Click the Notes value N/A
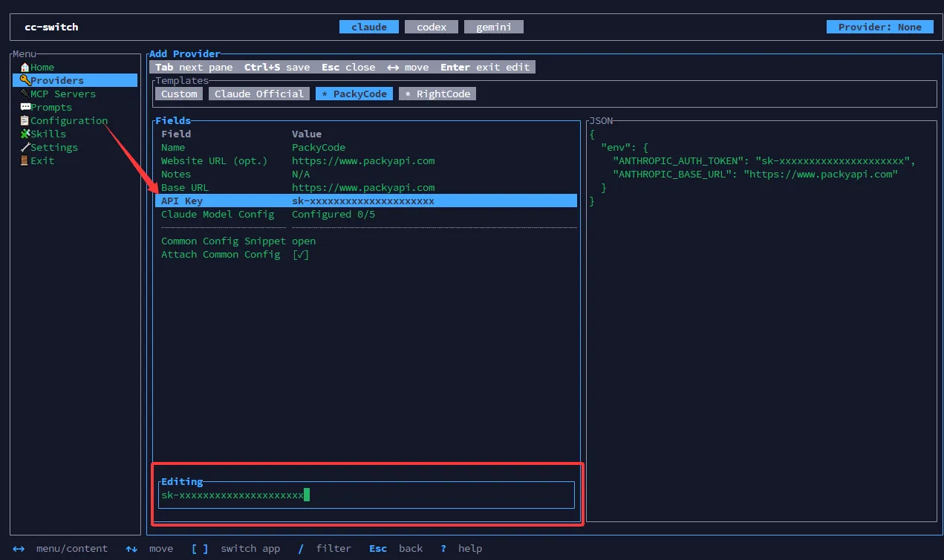944x560 pixels. click(301, 174)
